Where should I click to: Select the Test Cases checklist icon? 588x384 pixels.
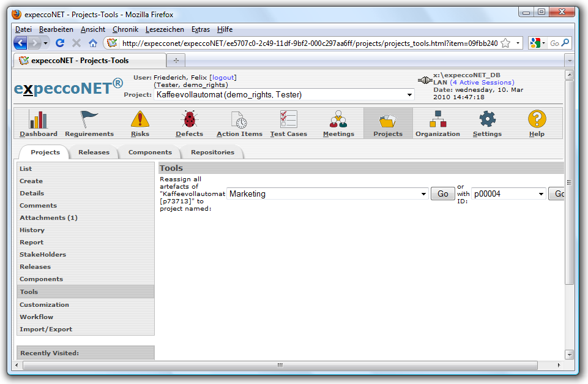(x=288, y=119)
